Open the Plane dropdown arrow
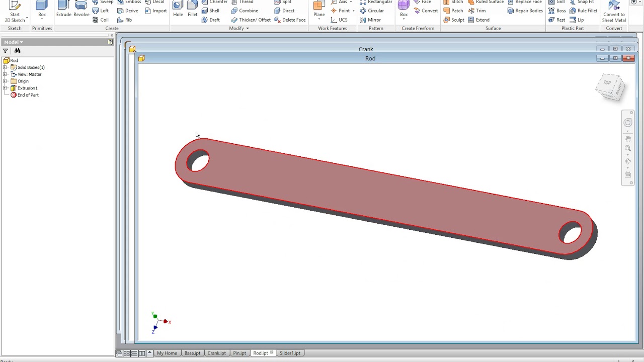644x362 pixels. 319,19
